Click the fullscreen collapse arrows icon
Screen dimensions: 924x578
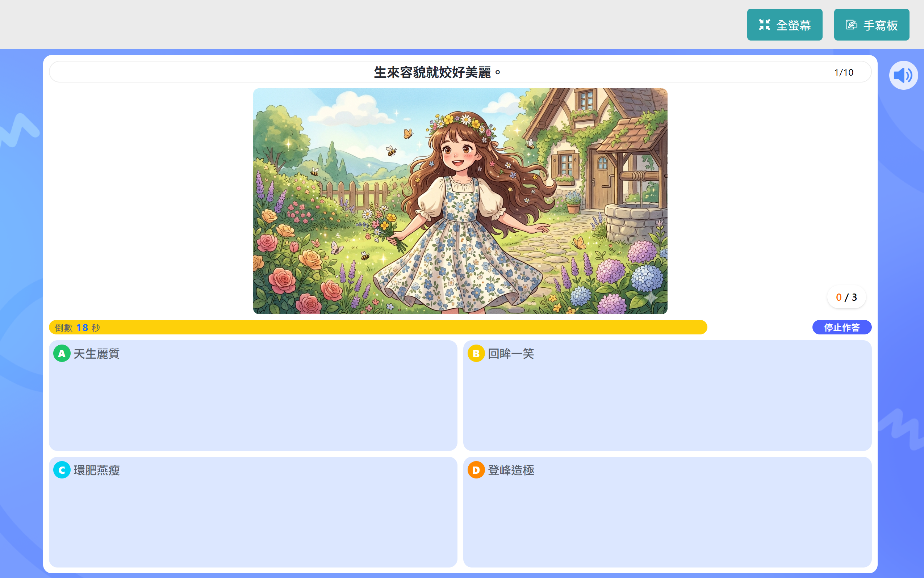click(765, 25)
